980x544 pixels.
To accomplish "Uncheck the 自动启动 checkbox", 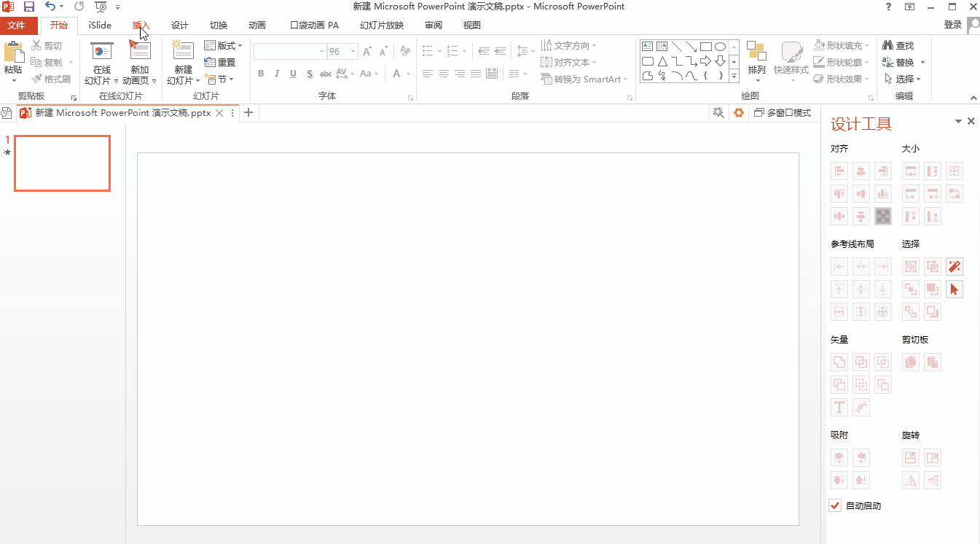I will tap(835, 505).
